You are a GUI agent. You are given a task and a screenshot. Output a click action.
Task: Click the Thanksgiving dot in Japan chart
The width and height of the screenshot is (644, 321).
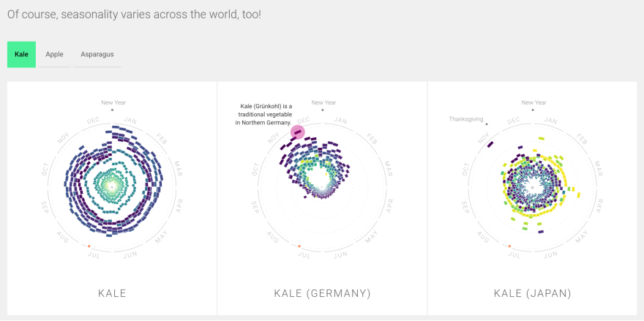[486, 124]
